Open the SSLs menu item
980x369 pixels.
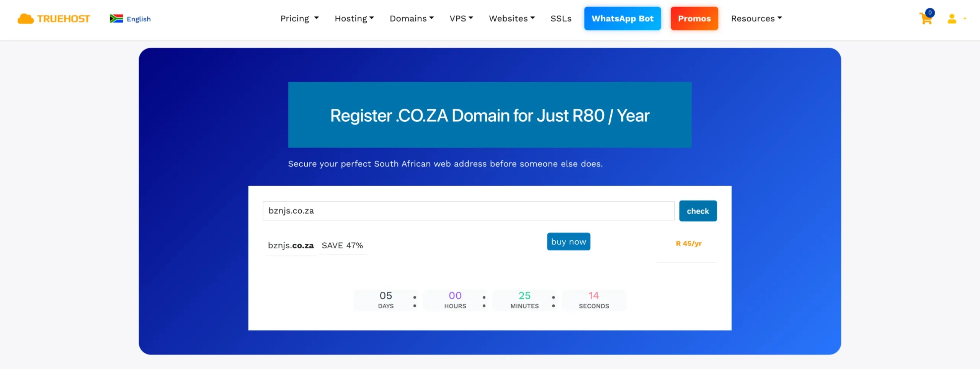[561, 18]
